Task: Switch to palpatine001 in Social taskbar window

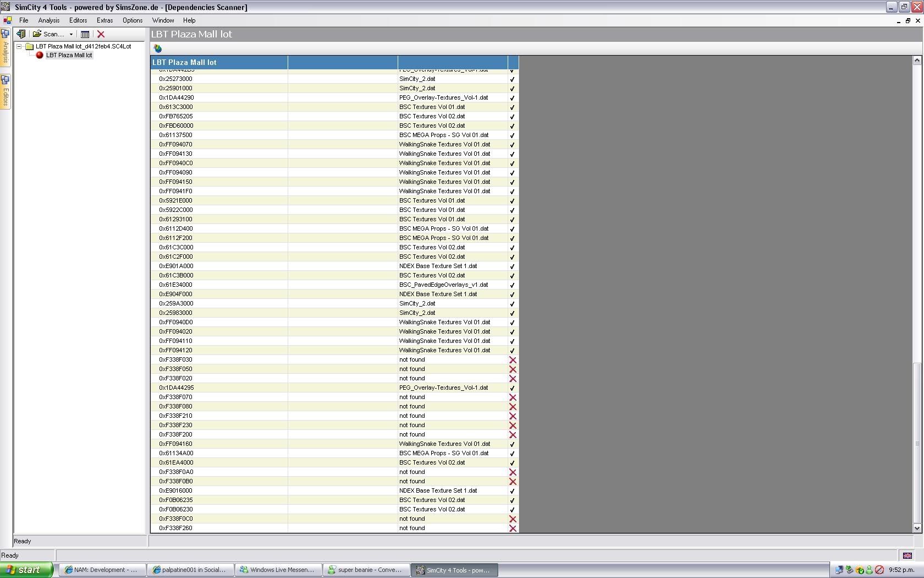Action: pos(190,570)
